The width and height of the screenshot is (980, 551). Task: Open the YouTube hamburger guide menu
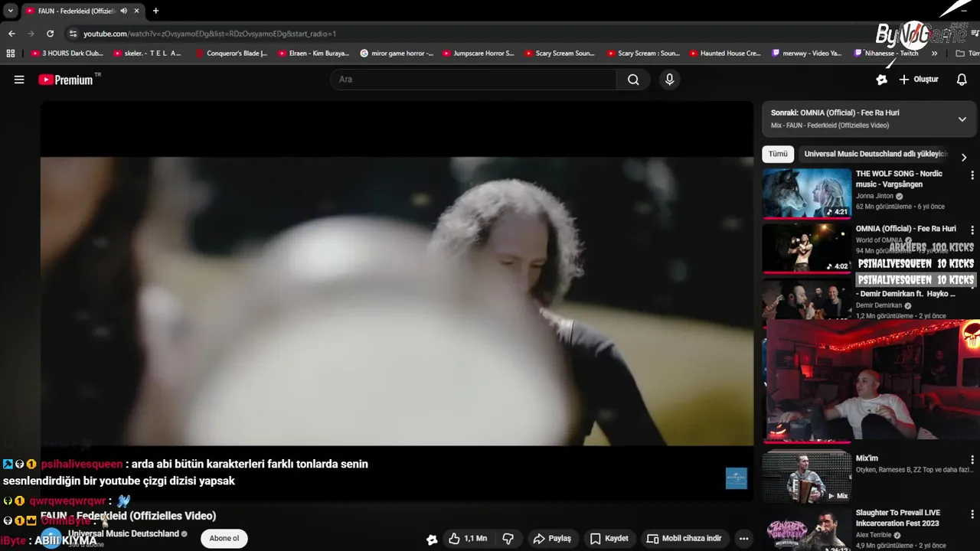(19, 80)
